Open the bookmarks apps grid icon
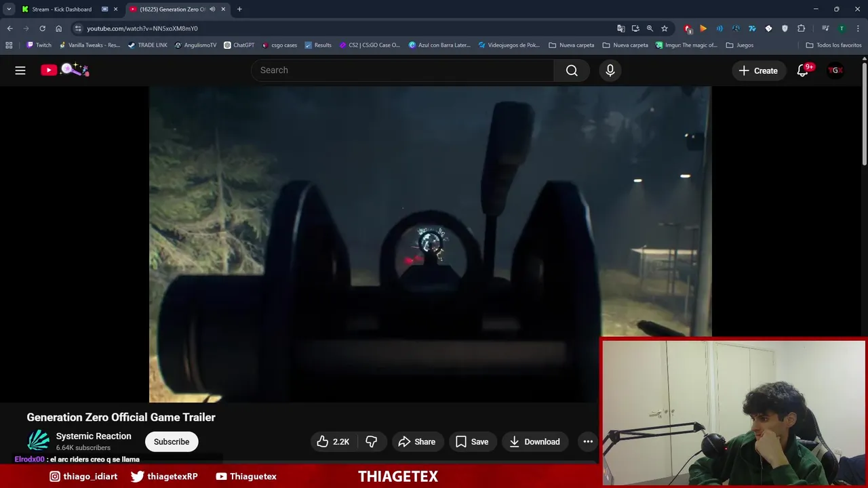The width and height of the screenshot is (868, 488). 9,45
